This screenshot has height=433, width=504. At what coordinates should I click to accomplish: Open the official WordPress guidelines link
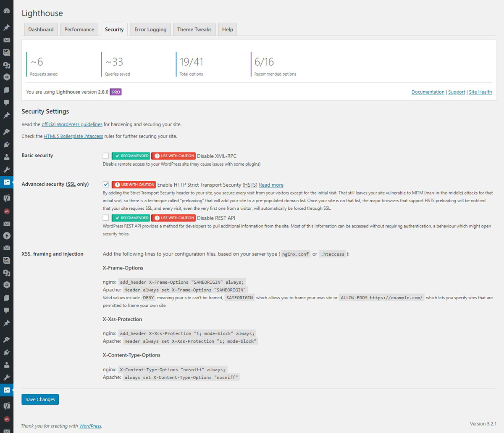(x=72, y=124)
